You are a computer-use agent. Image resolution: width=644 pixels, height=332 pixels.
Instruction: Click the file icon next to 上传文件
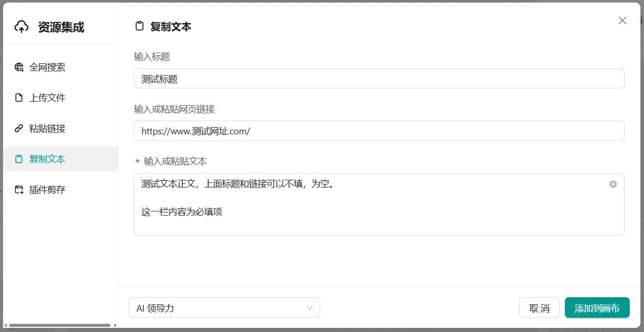click(x=19, y=98)
